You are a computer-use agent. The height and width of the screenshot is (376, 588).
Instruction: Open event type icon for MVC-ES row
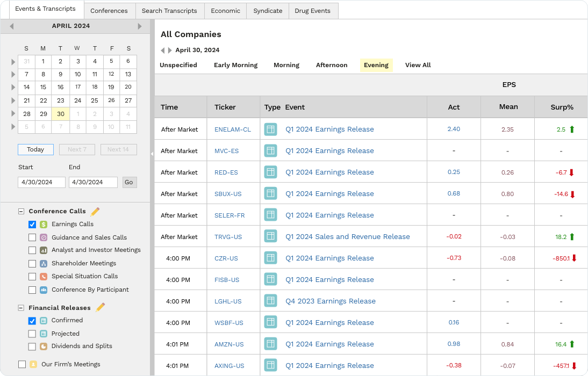point(270,151)
